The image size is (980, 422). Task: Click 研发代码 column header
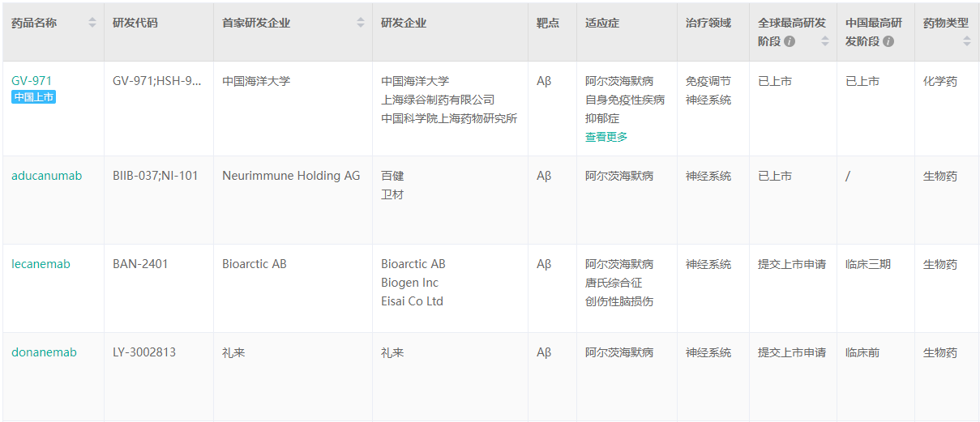pyautogui.click(x=135, y=23)
